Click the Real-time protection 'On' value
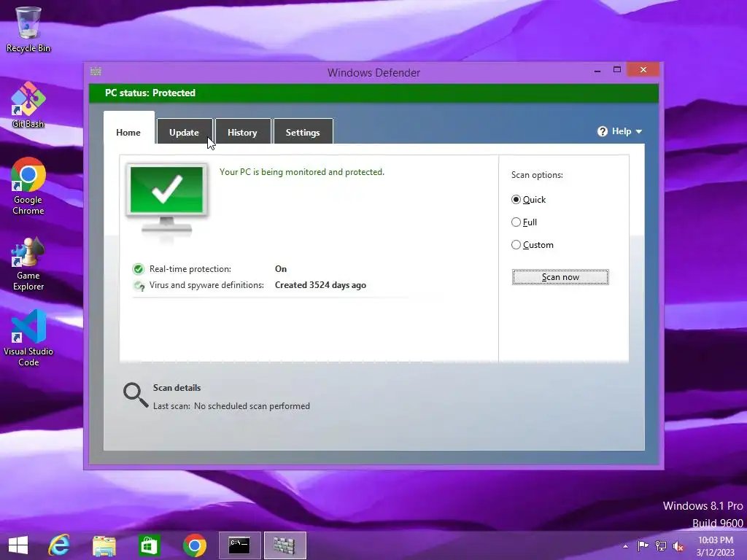Screen dimensions: 747x560 (281, 269)
